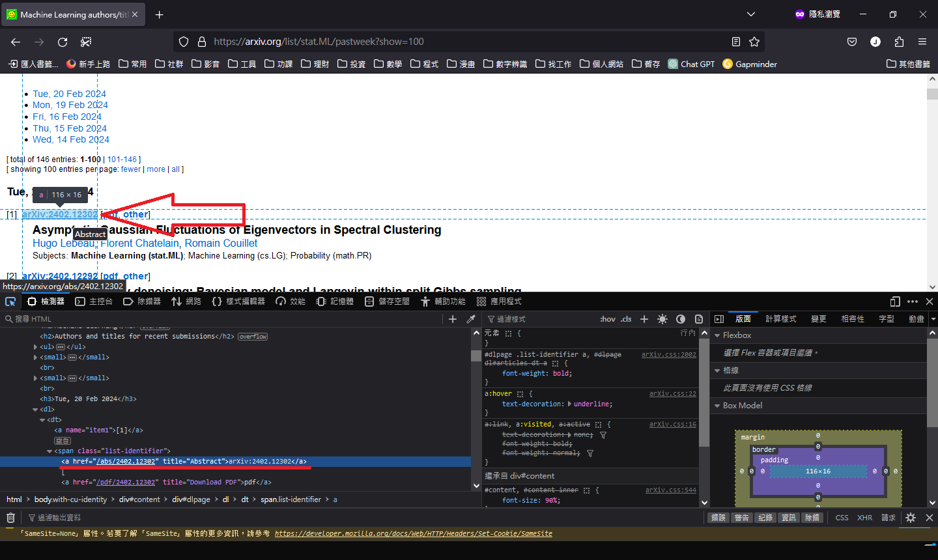Expand the first <small> node
This screenshot has height=560, width=938.
[35, 357]
